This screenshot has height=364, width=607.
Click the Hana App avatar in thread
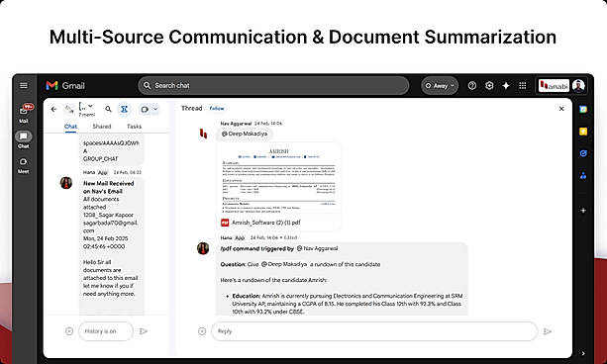coord(203,248)
